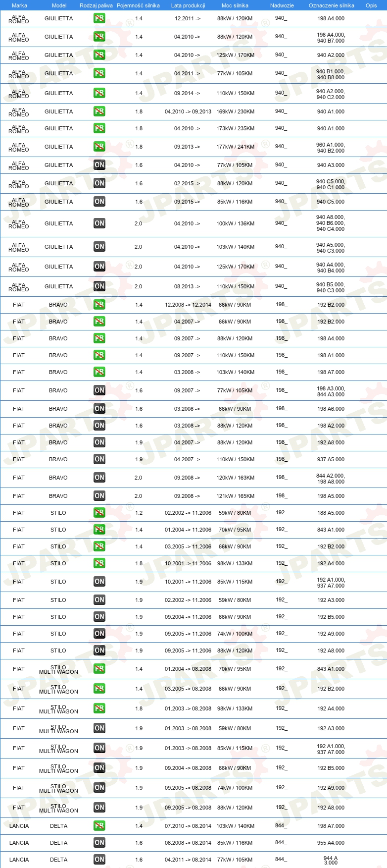Click production years '04.2011 -> 08.2014'

click(x=188, y=860)
